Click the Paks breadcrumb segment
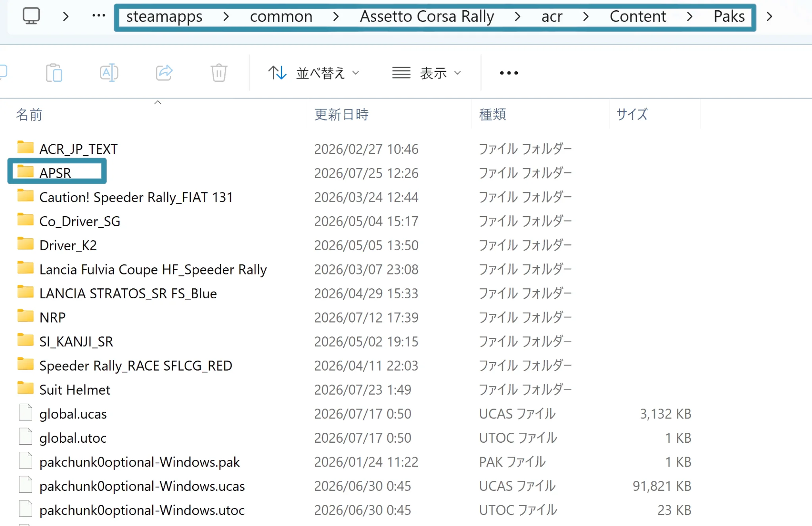 click(729, 17)
